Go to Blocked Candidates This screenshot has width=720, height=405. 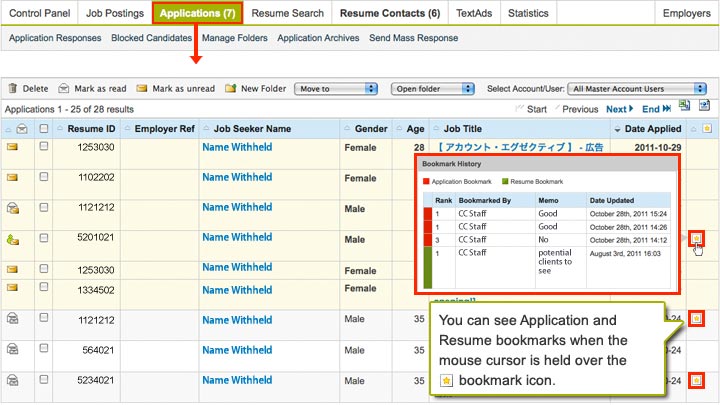[x=152, y=38]
